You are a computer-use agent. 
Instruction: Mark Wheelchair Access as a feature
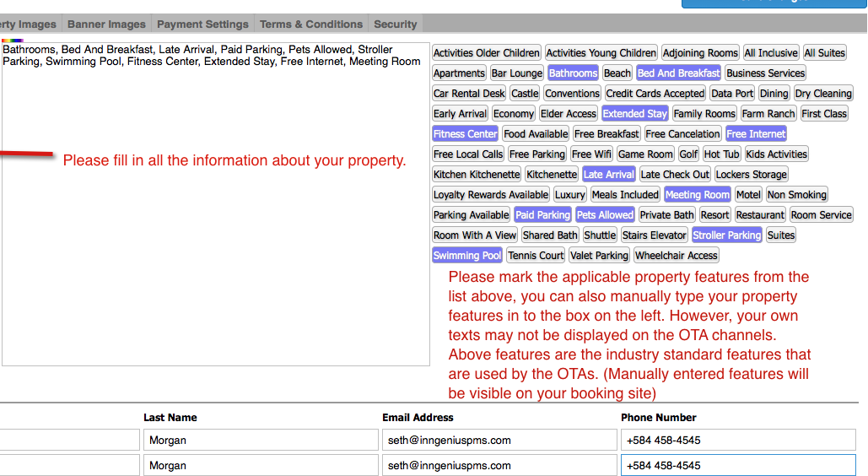click(676, 256)
